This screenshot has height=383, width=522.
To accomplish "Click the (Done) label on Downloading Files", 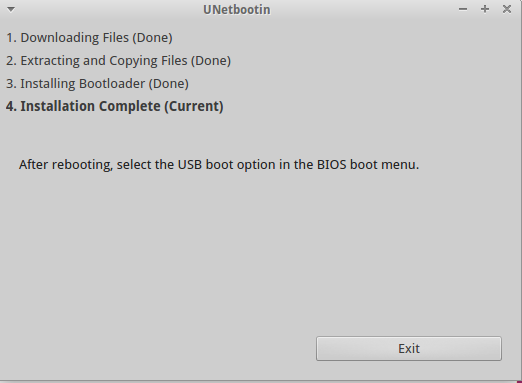I will pyautogui.click(x=152, y=38).
